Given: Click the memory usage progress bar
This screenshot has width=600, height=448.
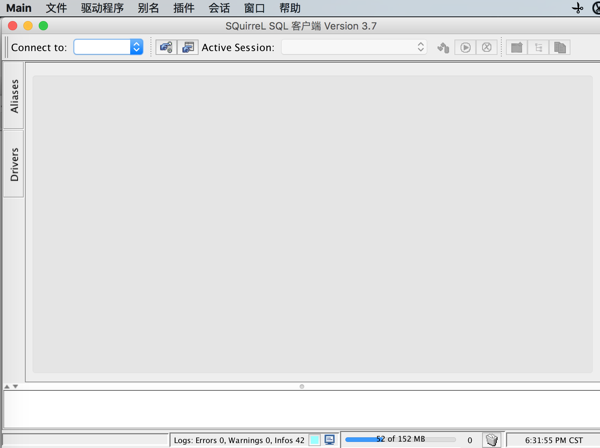Looking at the screenshot, I should pyautogui.click(x=400, y=439).
